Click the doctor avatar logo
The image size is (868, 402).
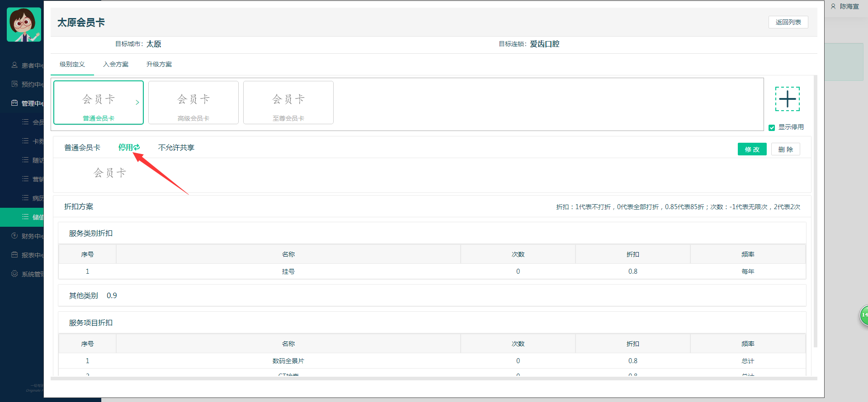click(x=24, y=25)
